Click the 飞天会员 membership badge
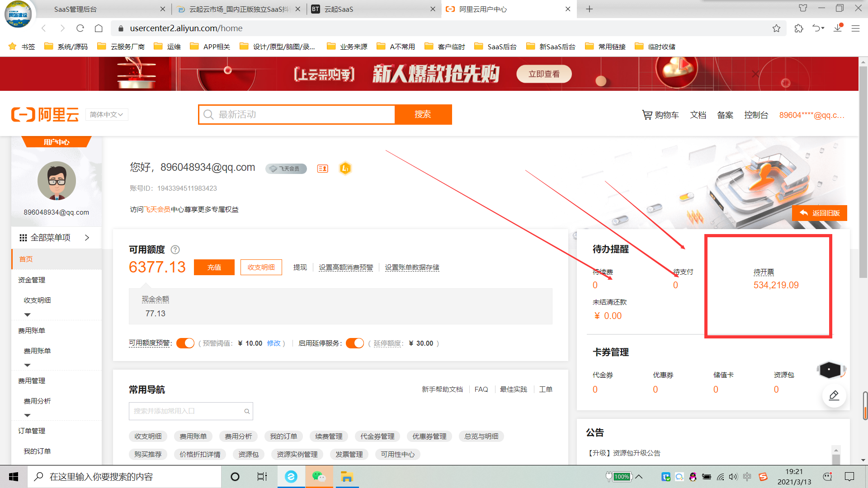Screen dimensions: 868x488 tap(286, 169)
